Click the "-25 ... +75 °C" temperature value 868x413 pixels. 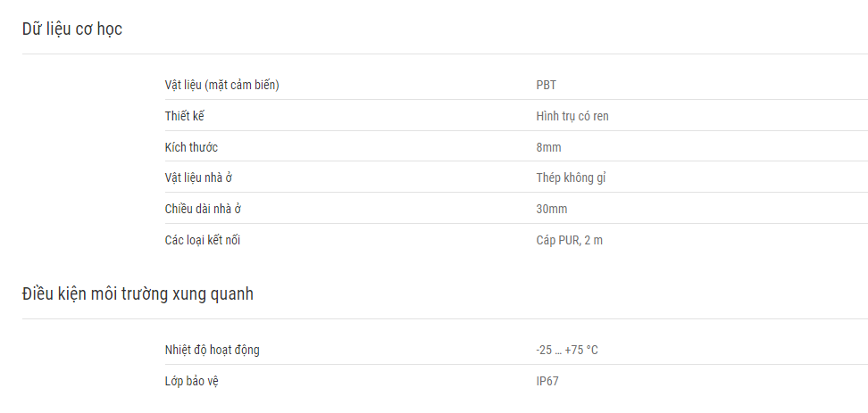[567, 350]
